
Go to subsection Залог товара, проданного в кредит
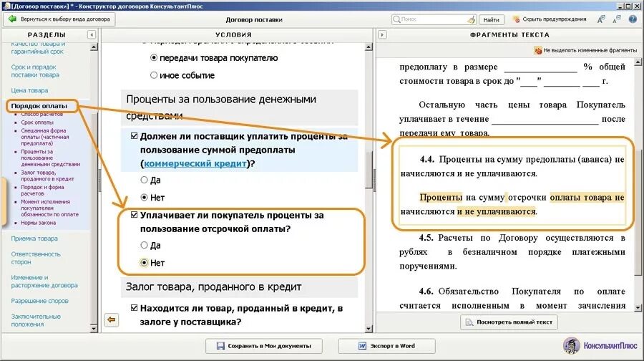point(47,175)
